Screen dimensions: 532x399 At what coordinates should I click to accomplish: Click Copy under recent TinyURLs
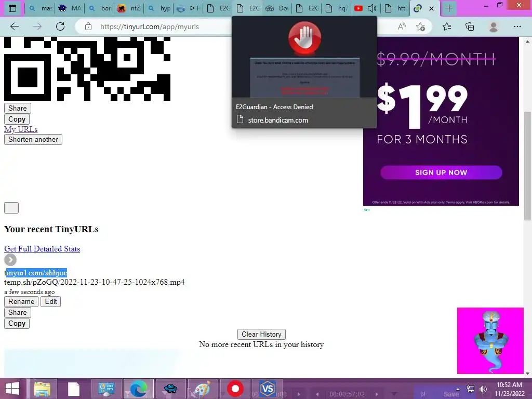pos(17,323)
